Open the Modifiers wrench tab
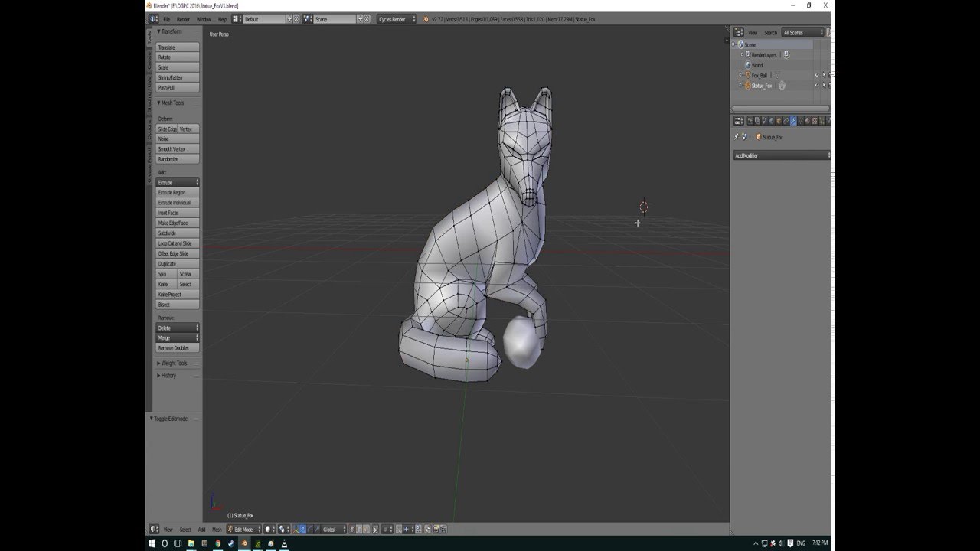Screen dimensions: 980x551 (793, 121)
